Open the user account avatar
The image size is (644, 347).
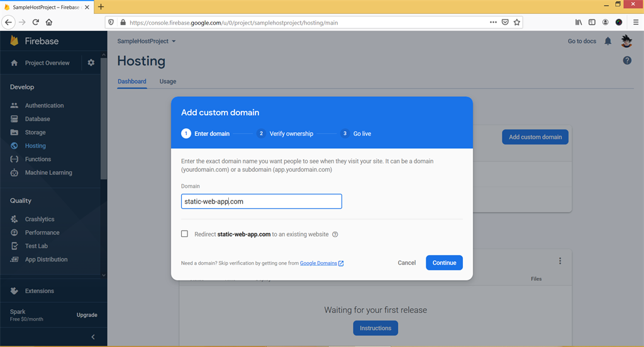[x=626, y=41]
